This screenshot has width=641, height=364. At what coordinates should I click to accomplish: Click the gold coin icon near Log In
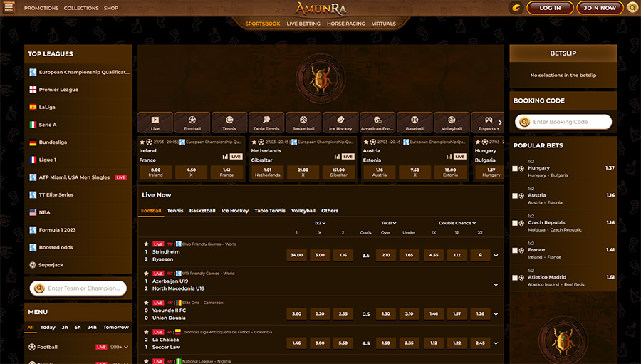point(516,8)
